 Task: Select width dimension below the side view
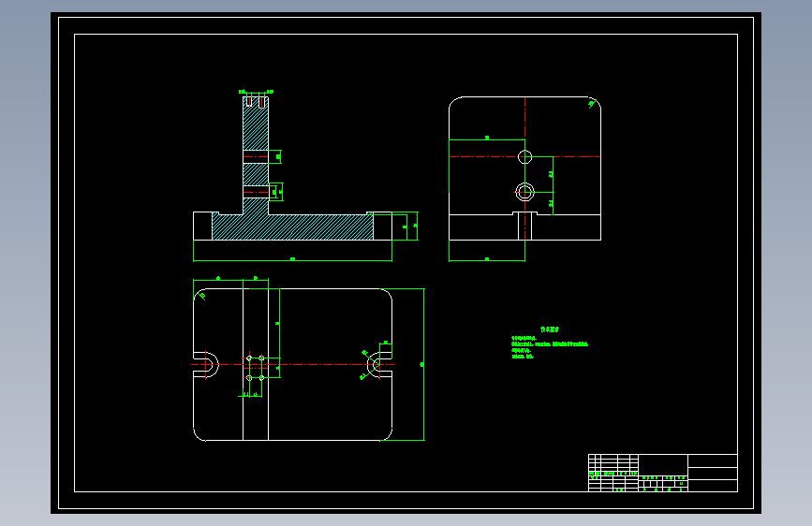[x=487, y=259]
